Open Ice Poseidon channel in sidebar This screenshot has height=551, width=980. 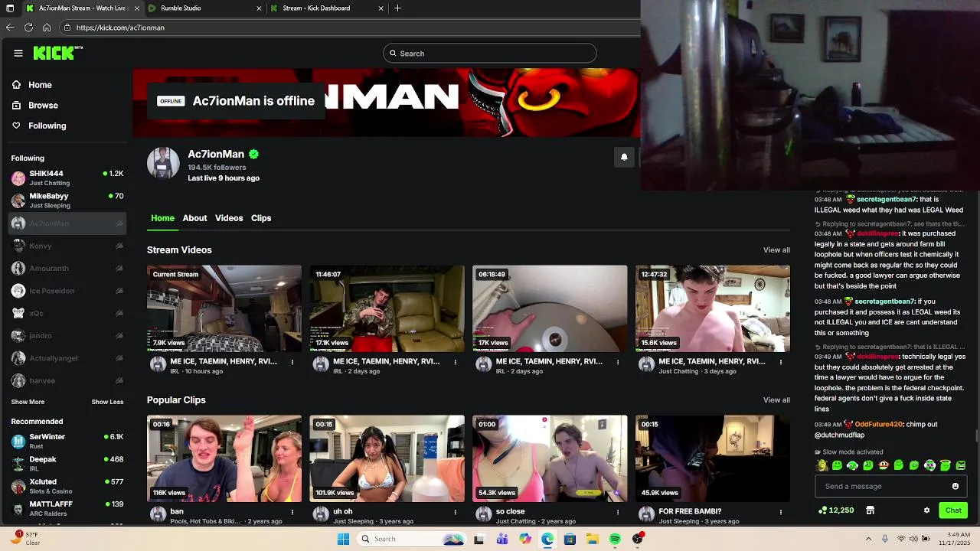tap(67, 291)
